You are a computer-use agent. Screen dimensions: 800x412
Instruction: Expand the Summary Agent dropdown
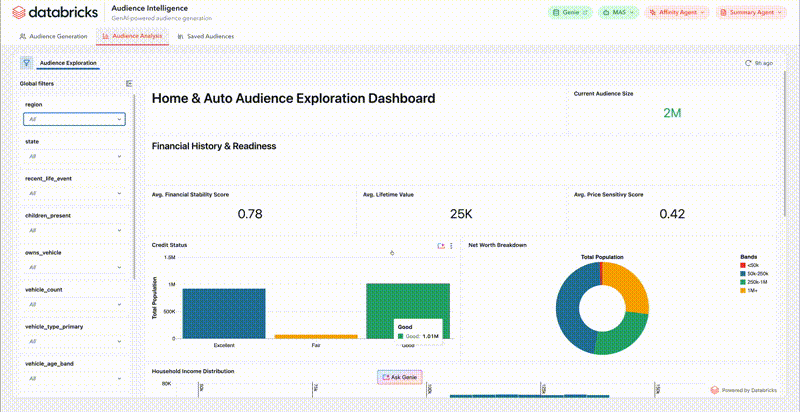tap(753, 13)
